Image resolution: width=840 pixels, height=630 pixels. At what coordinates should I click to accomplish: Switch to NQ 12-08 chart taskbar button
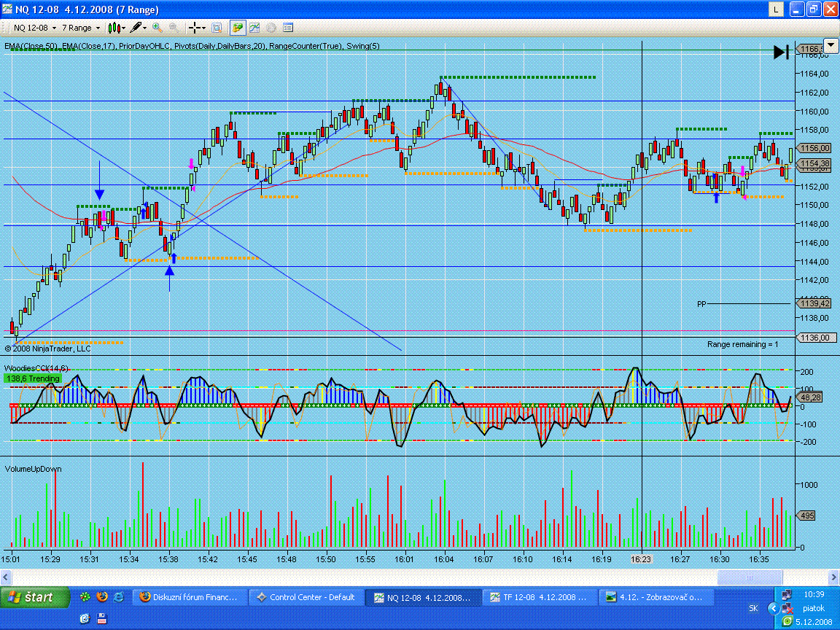423,597
